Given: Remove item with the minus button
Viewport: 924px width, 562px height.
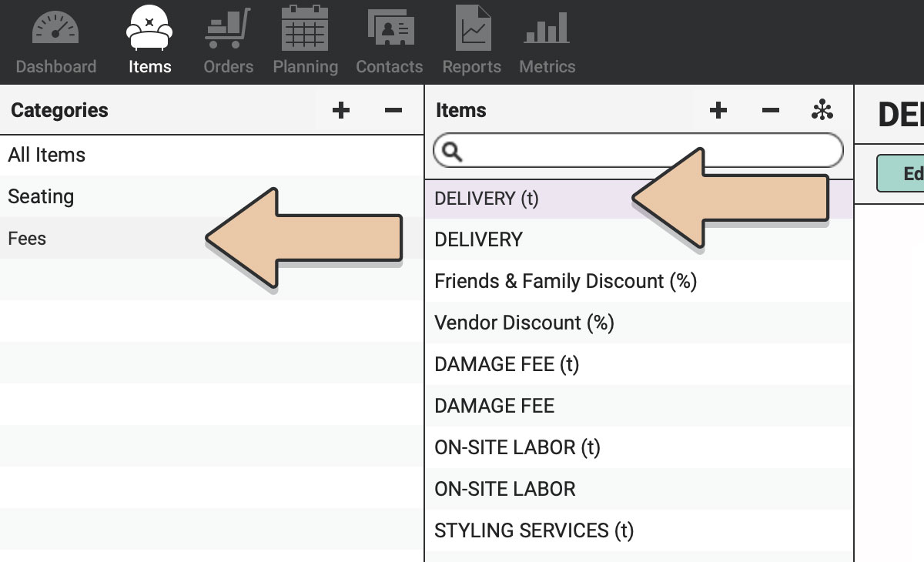Looking at the screenshot, I should click(771, 111).
